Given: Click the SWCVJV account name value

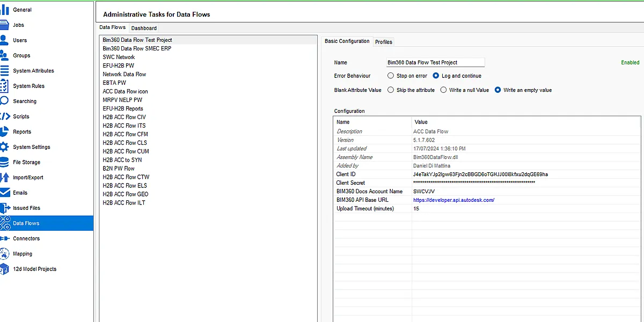Looking at the screenshot, I should point(424,192).
